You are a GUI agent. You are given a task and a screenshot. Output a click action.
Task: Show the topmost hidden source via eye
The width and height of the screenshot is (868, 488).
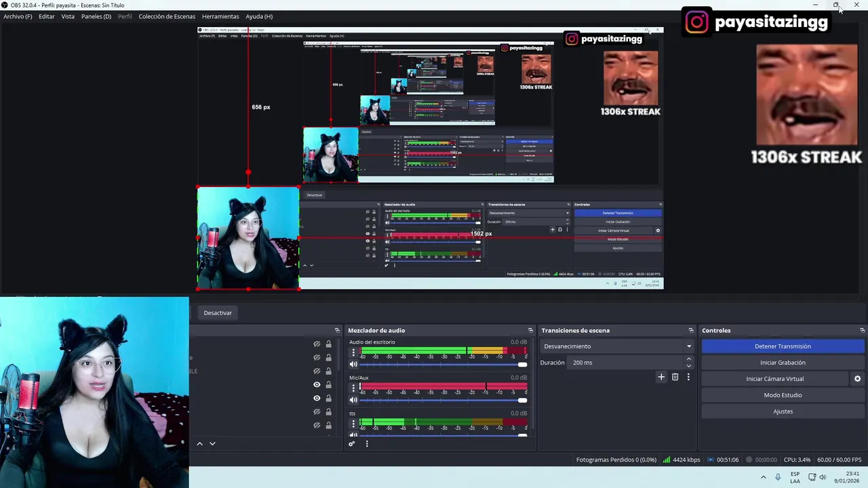pyautogui.click(x=317, y=344)
